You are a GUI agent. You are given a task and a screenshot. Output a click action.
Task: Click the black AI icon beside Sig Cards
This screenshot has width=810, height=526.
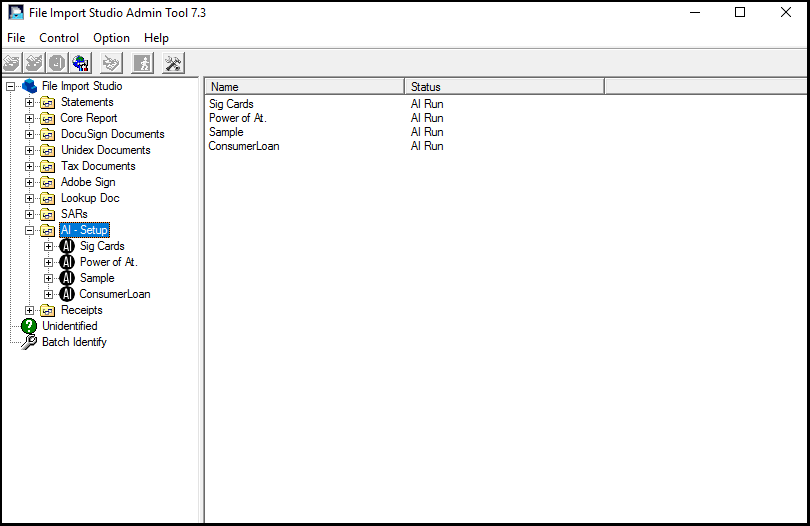(x=67, y=246)
